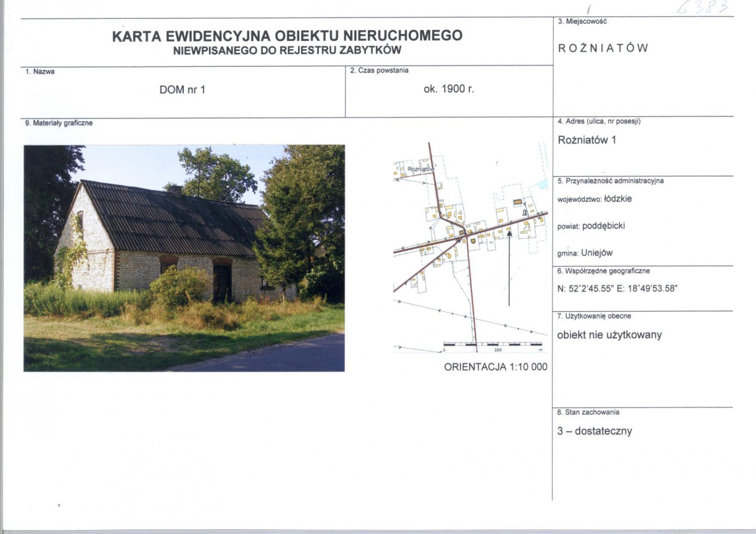Click the label "5. Przynależność administracyjna"

pyautogui.click(x=611, y=181)
